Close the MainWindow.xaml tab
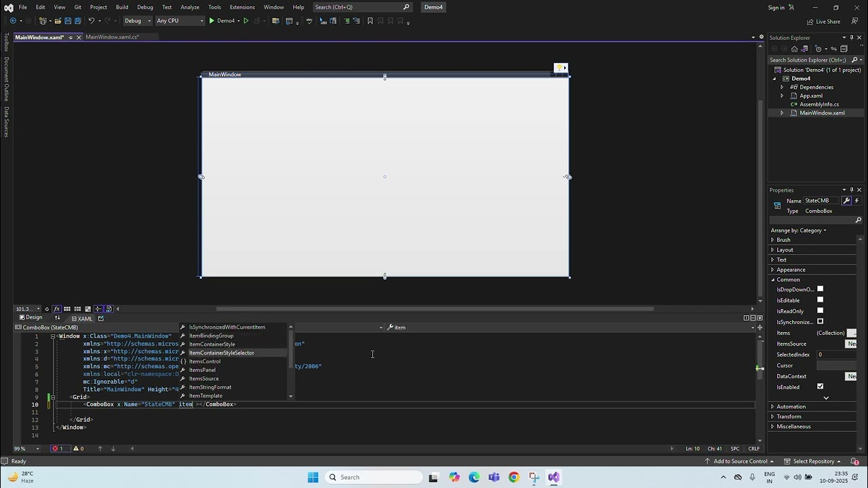Image resolution: width=868 pixels, height=488 pixels. 79,37
